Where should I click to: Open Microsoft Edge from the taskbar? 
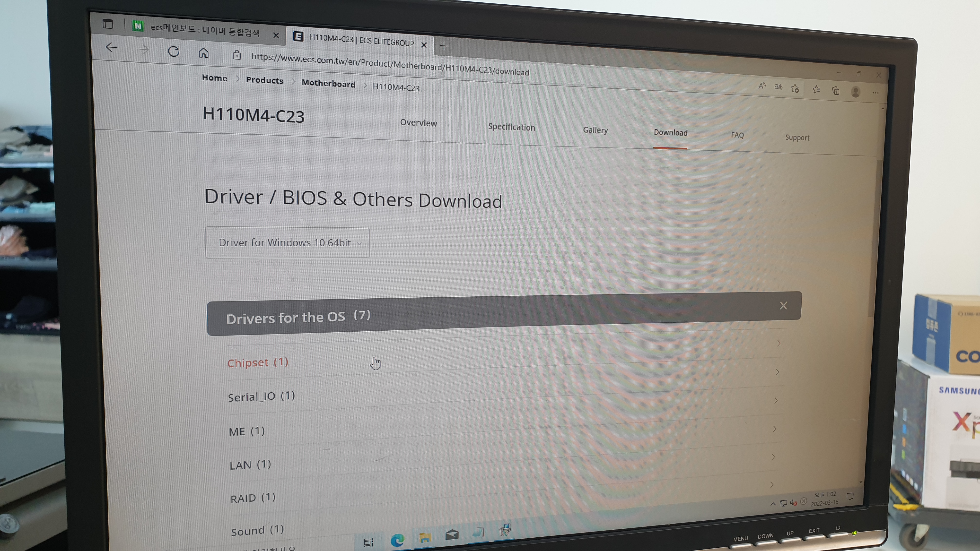click(x=397, y=540)
